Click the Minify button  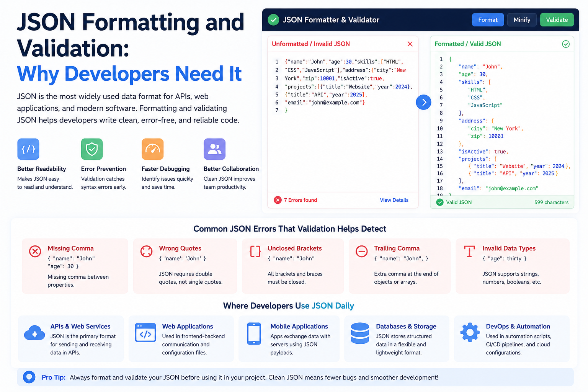click(x=522, y=20)
